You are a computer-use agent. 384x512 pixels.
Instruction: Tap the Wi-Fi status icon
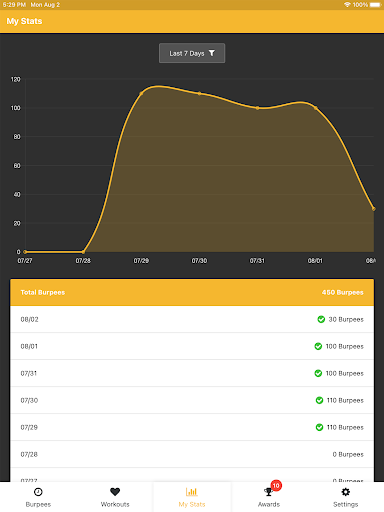347,5
